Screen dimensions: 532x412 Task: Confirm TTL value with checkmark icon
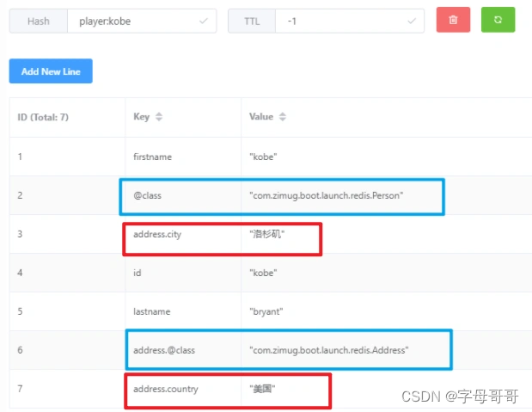pos(412,21)
